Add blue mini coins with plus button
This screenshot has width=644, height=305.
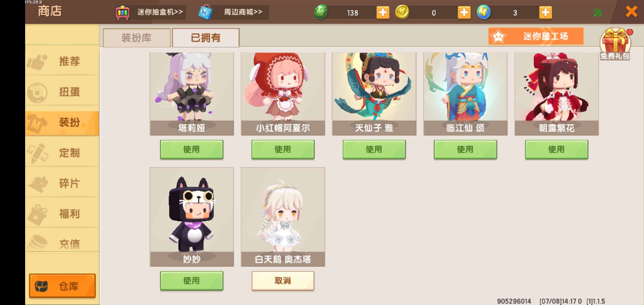point(545,12)
